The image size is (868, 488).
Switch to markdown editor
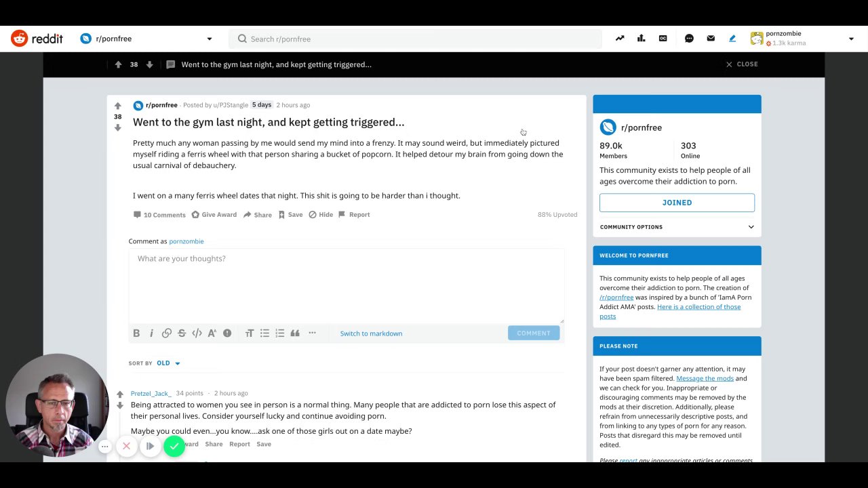click(371, 333)
